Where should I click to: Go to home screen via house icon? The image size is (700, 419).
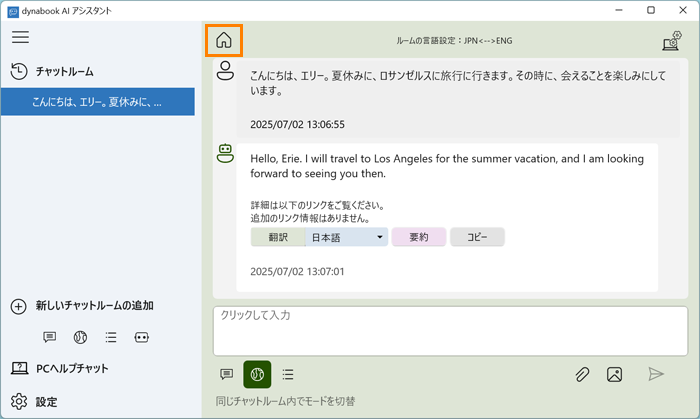pyautogui.click(x=224, y=40)
